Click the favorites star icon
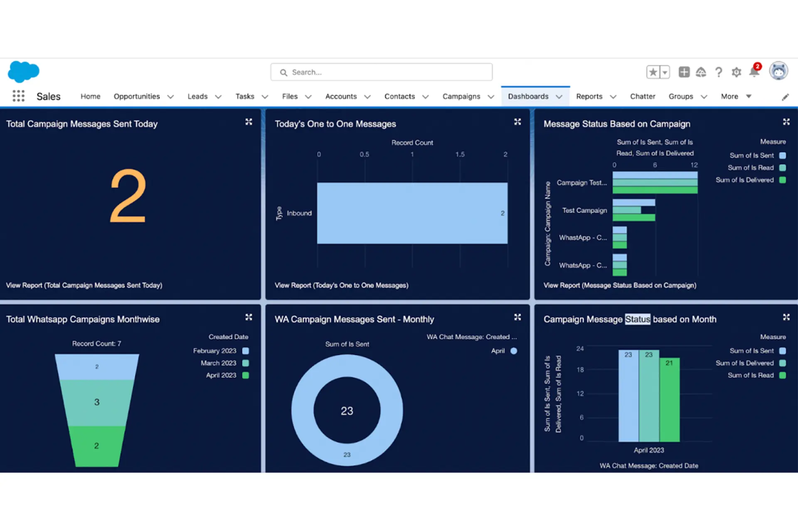The height and width of the screenshot is (532, 798). [x=652, y=71]
